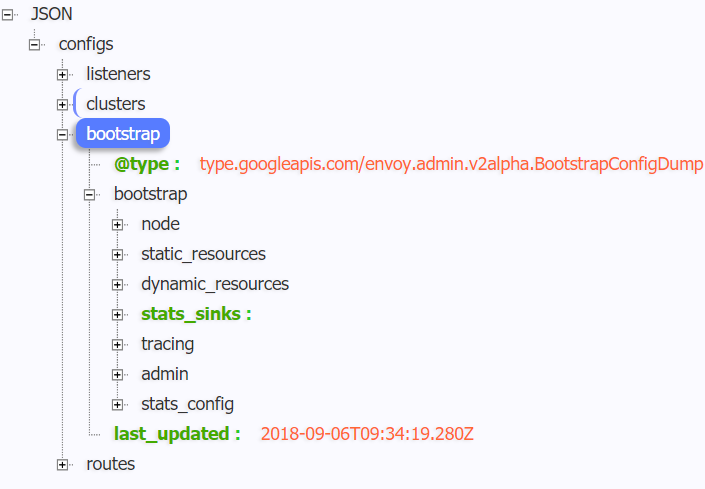Expand static_resources with its plus icon
The image size is (705, 489).
pyautogui.click(x=118, y=254)
